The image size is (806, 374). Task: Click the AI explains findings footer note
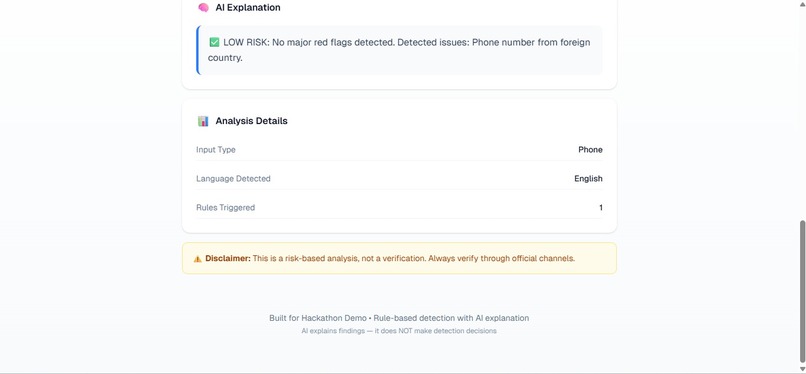pos(399,331)
